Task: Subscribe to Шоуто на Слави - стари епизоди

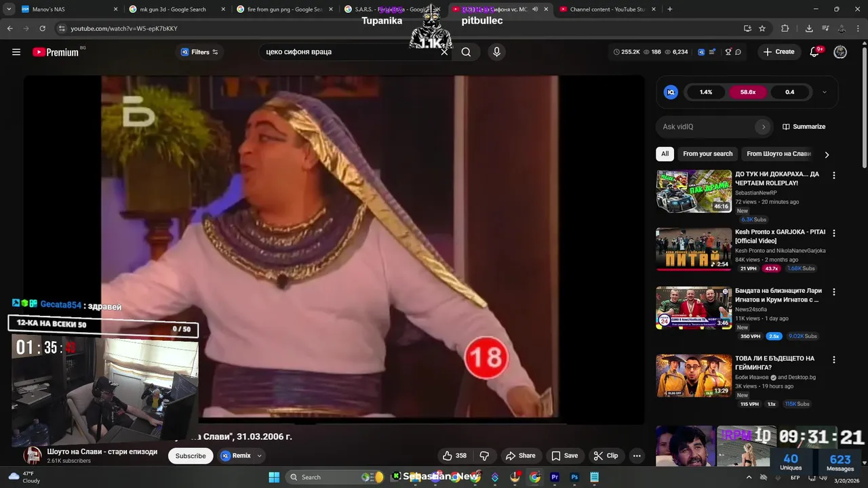Action: coord(191,455)
